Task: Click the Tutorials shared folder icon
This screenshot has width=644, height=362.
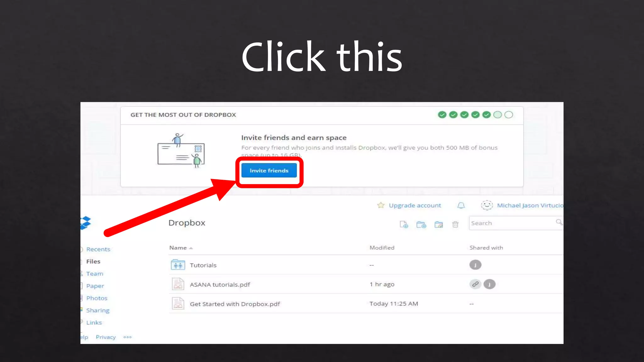Action: coord(178,265)
